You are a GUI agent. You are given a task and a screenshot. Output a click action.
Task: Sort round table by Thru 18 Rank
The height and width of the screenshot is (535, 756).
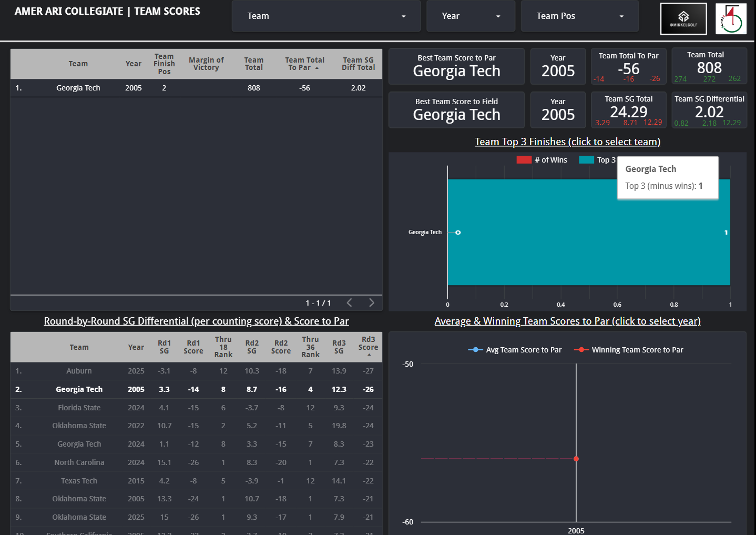click(223, 347)
